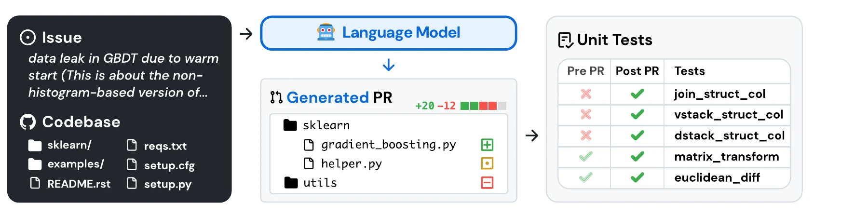Click the reqs.txt file icon

[x=132, y=145]
